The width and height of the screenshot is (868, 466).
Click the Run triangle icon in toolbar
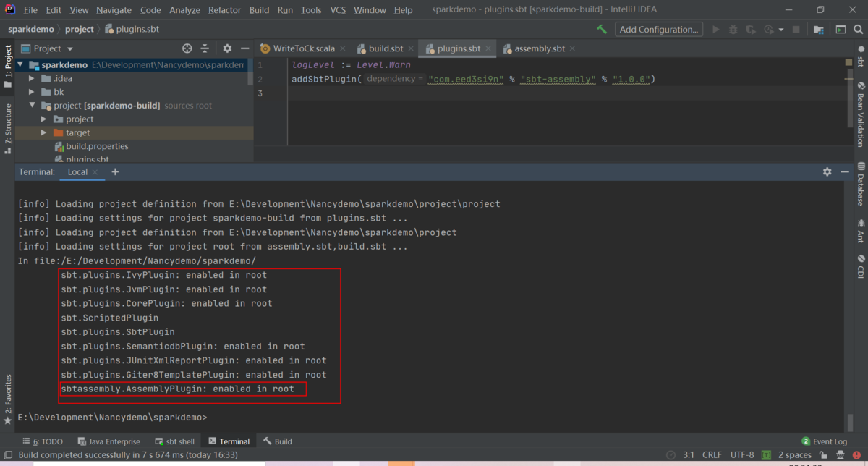point(716,30)
